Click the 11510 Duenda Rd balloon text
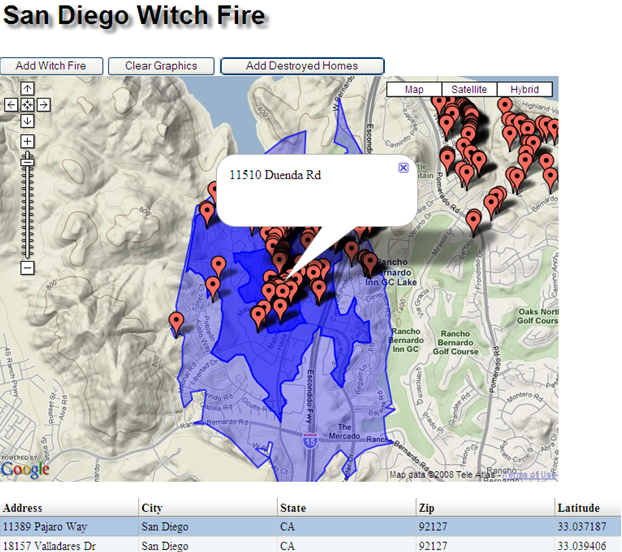The width and height of the screenshot is (622, 552). pos(275,175)
